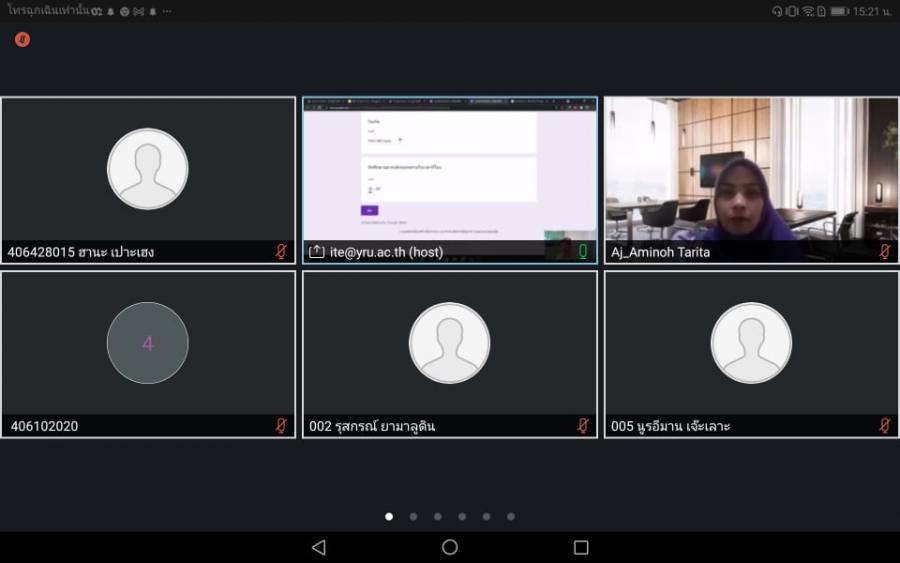Image resolution: width=900 pixels, height=563 pixels.
Task: Open the host's shared screen video tile
Action: [449, 170]
